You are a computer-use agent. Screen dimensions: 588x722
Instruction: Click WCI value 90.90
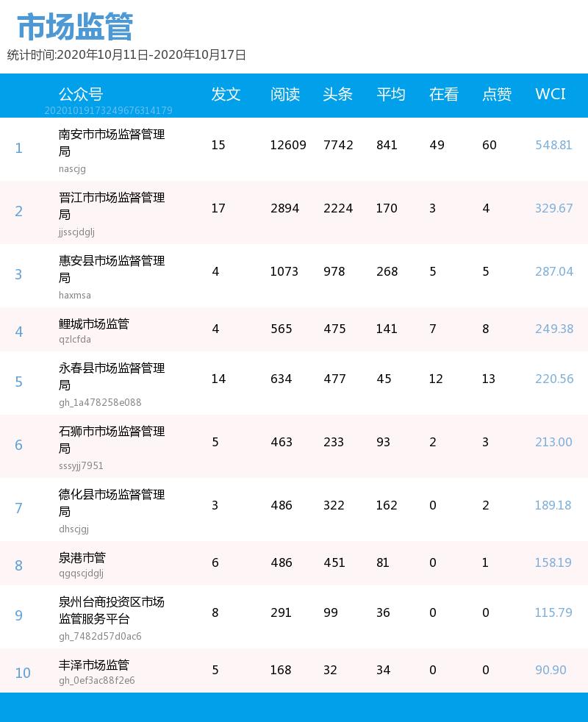[551, 670]
